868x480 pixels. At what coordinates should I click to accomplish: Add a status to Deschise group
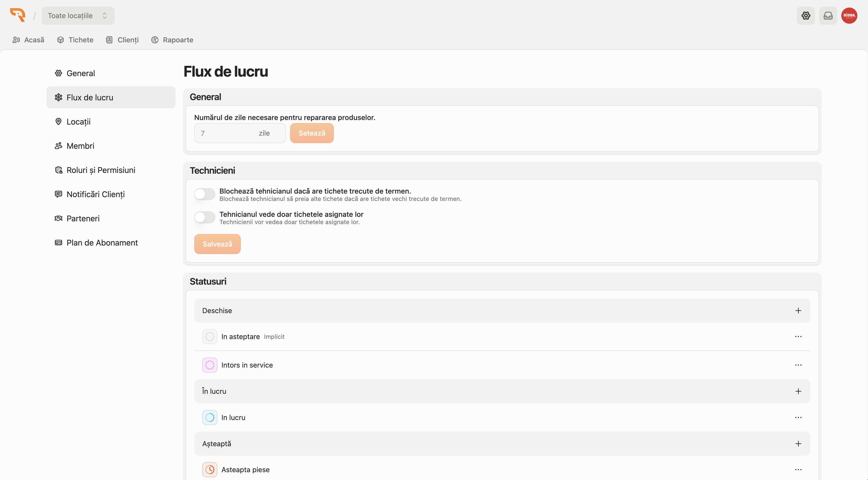798,311
